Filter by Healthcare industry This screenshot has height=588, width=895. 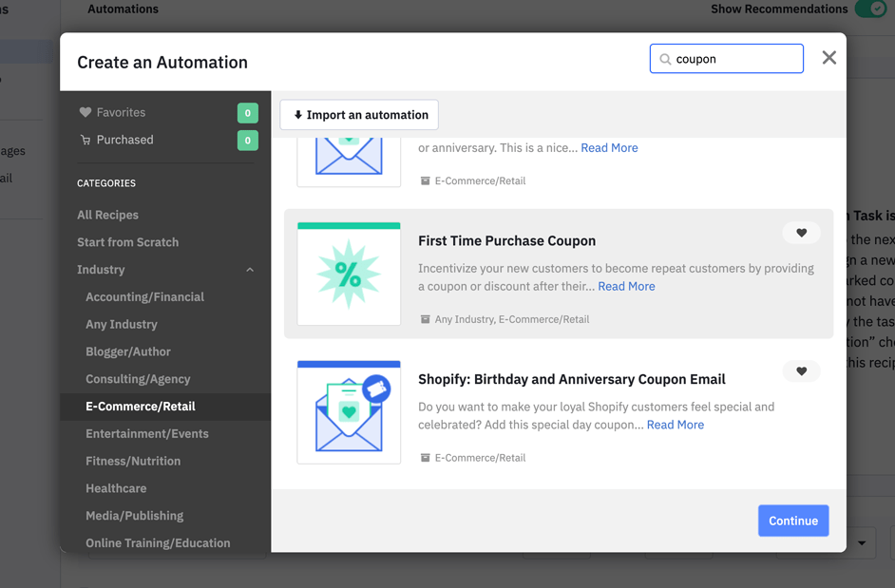pyautogui.click(x=116, y=488)
